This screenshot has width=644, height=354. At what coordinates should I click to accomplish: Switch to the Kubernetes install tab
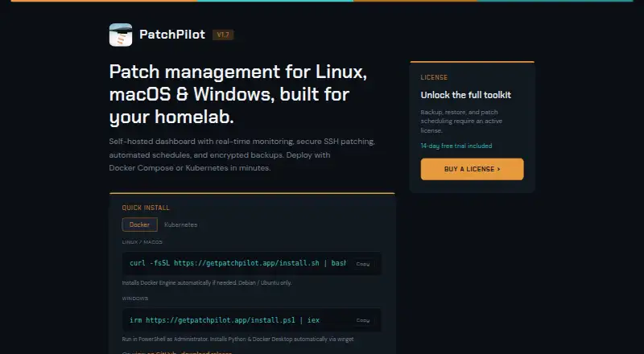pyautogui.click(x=180, y=224)
